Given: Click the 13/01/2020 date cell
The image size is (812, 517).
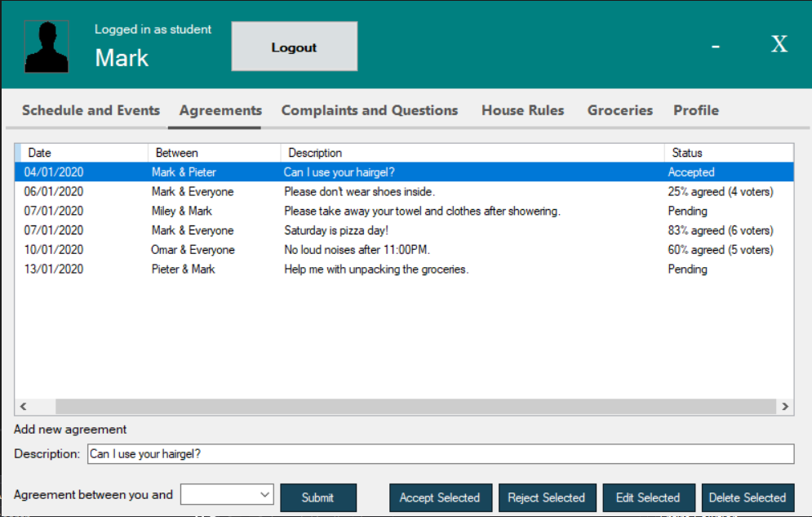Looking at the screenshot, I should 54,270.
